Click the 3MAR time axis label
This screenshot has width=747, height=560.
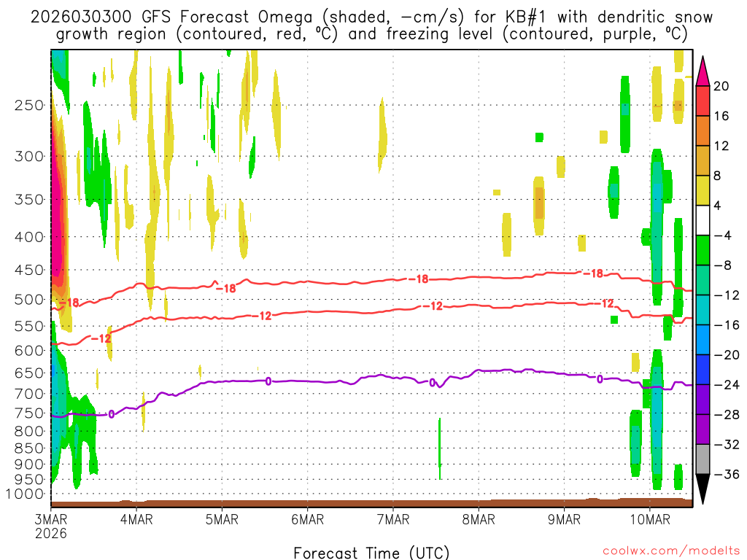51,519
